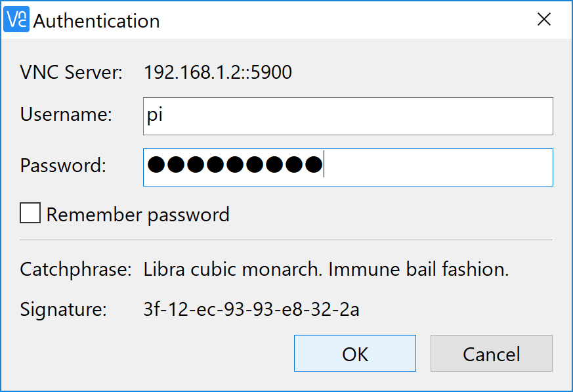573x392 pixels.
Task: Enable the Remember password checkbox
Action: coord(29,213)
